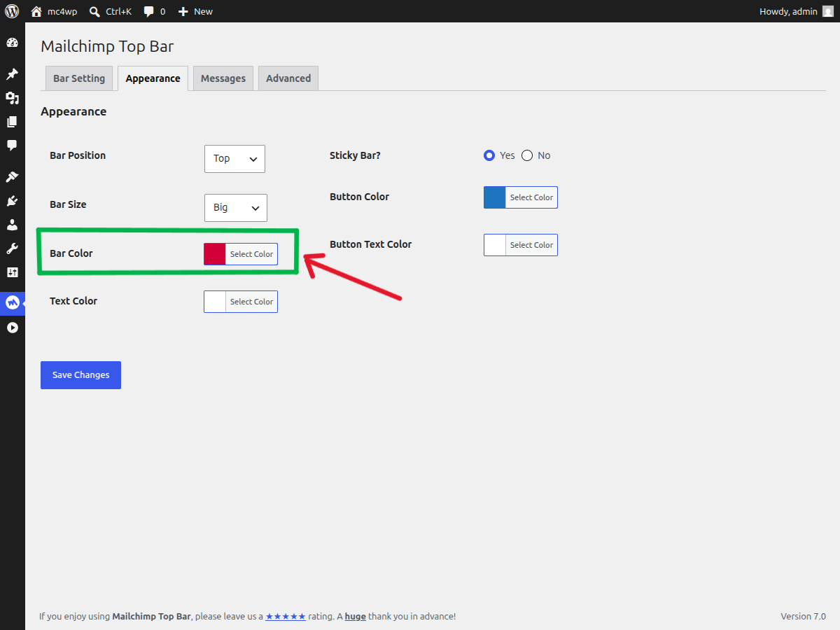This screenshot has height=630, width=840.
Task: Click the Version 7.0 footer text
Action: tap(803, 617)
